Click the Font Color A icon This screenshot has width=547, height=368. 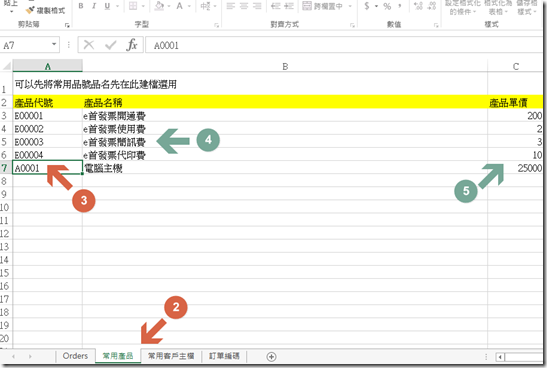coord(180,6)
